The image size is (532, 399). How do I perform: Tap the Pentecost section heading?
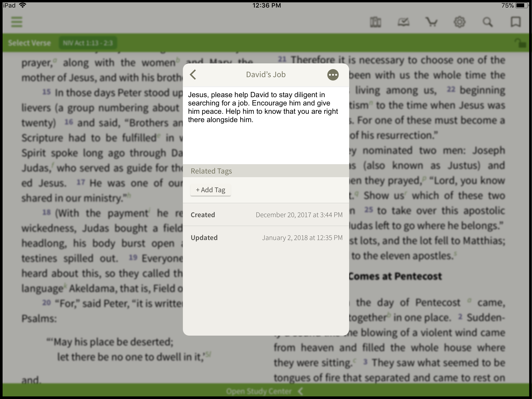[395, 276]
